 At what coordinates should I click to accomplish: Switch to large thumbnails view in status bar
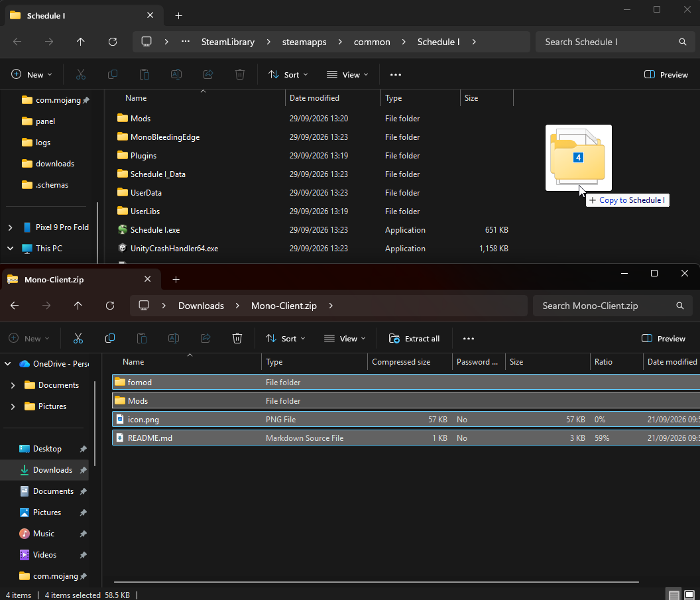pyautogui.click(x=689, y=595)
